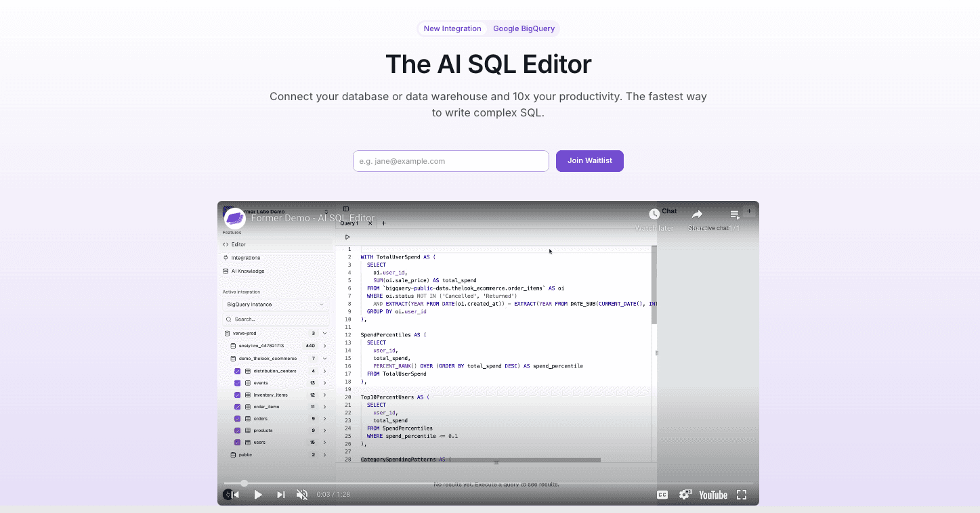Click the Watch later clock icon
Image resolution: width=980 pixels, height=513 pixels.
click(654, 214)
